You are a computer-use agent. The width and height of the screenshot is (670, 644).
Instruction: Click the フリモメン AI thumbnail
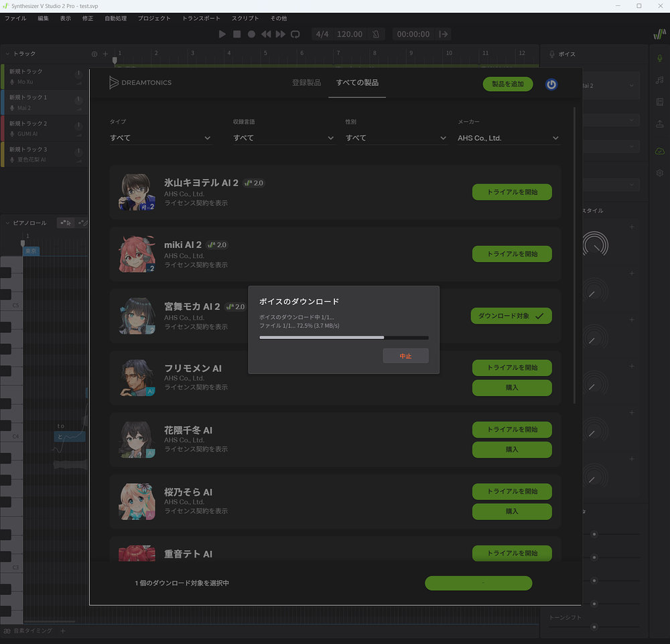click(137, 378)
